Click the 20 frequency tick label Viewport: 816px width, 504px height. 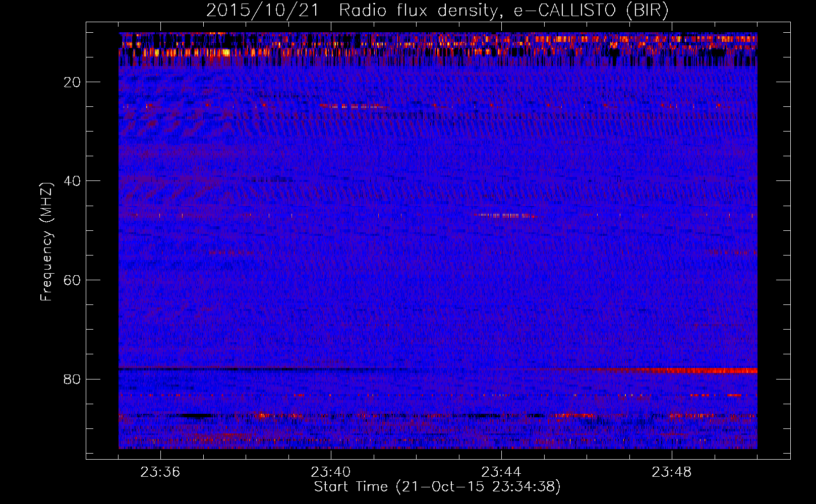pyautogui.click(x=72, y=82)
